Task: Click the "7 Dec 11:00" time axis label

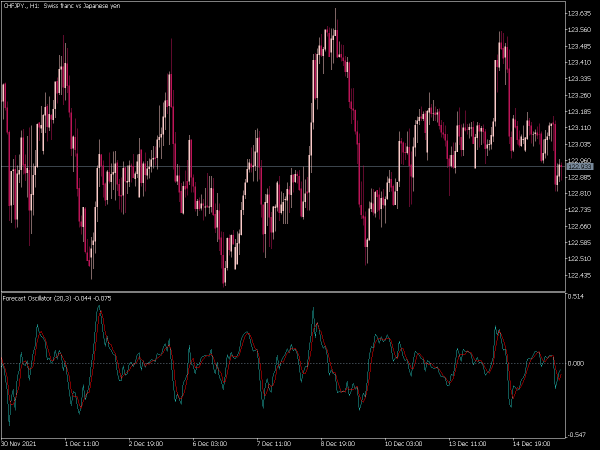Action: tap(274, 444)
